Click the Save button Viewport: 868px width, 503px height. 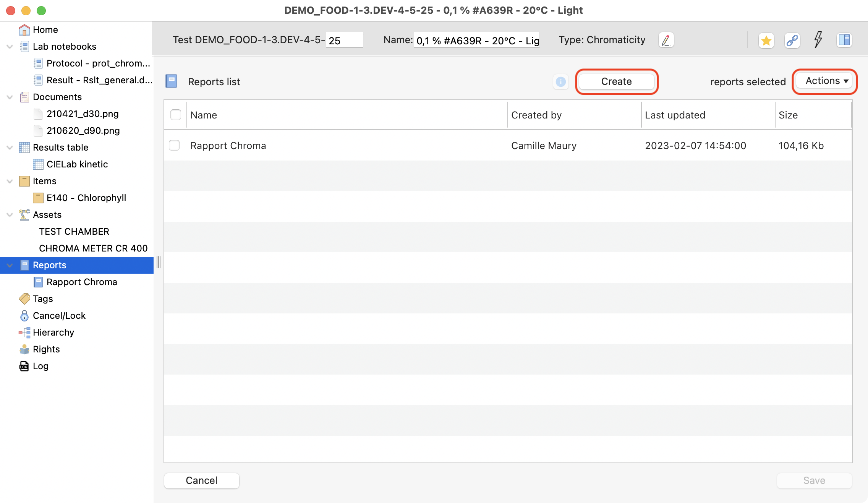(x=814, y=480)
